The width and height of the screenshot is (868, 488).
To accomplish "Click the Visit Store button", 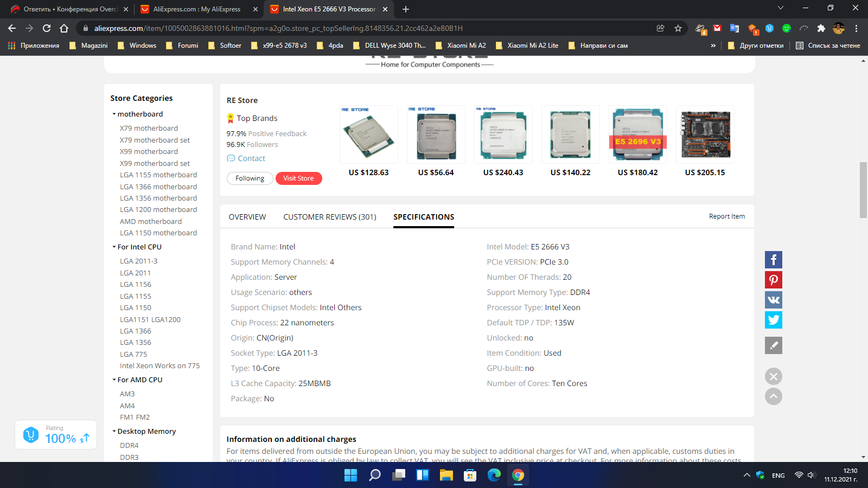I will (x=298, y=178).
